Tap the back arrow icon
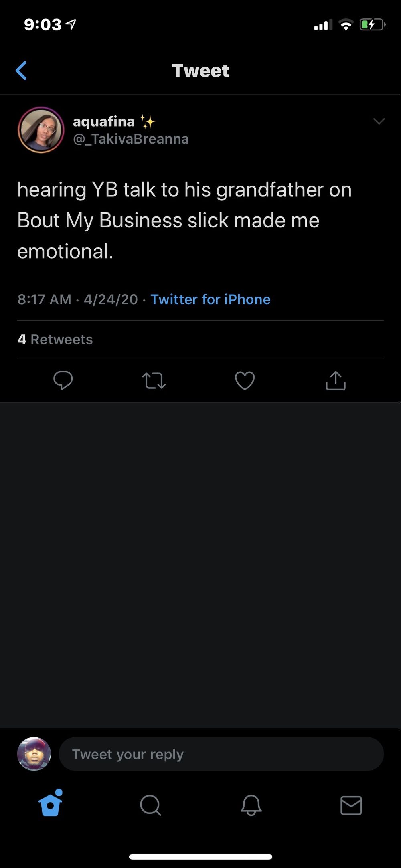 click(21, 71)
